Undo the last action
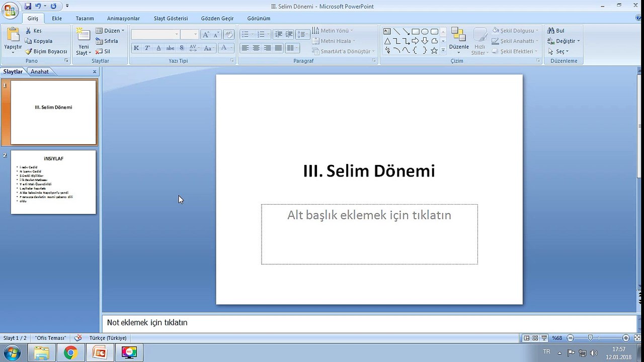 (38, 6)
